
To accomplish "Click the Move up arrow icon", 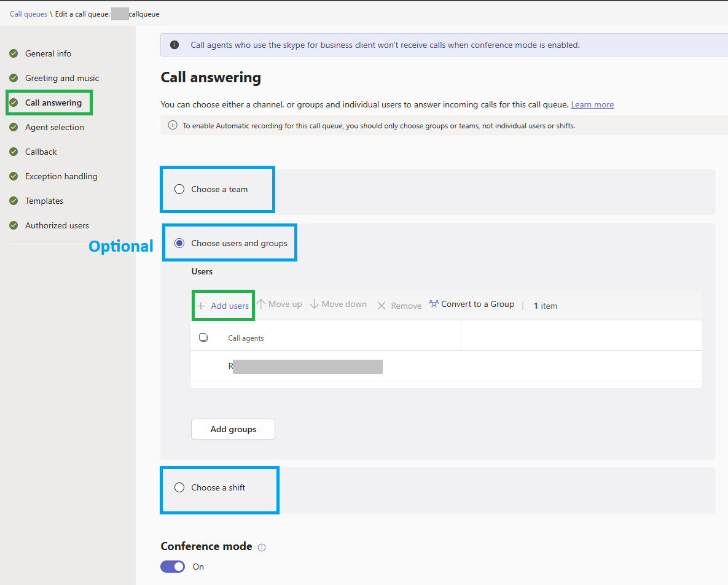I will click(261, 304).
